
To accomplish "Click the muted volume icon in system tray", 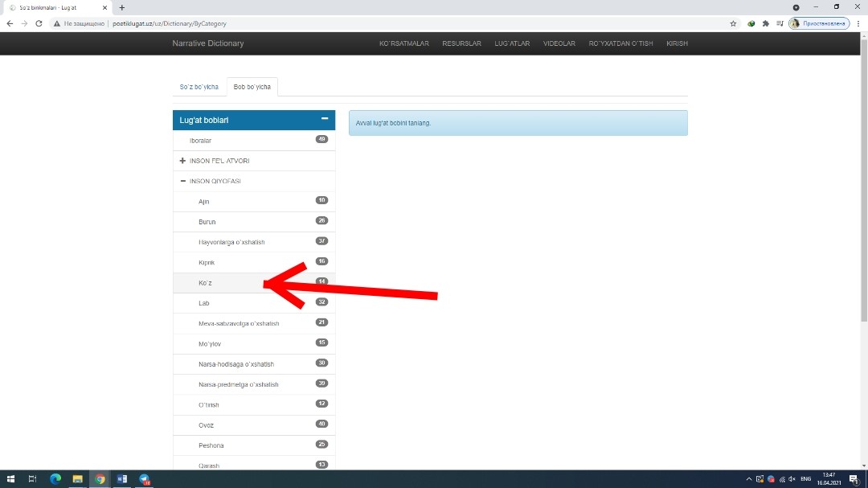I will point(792,479).
